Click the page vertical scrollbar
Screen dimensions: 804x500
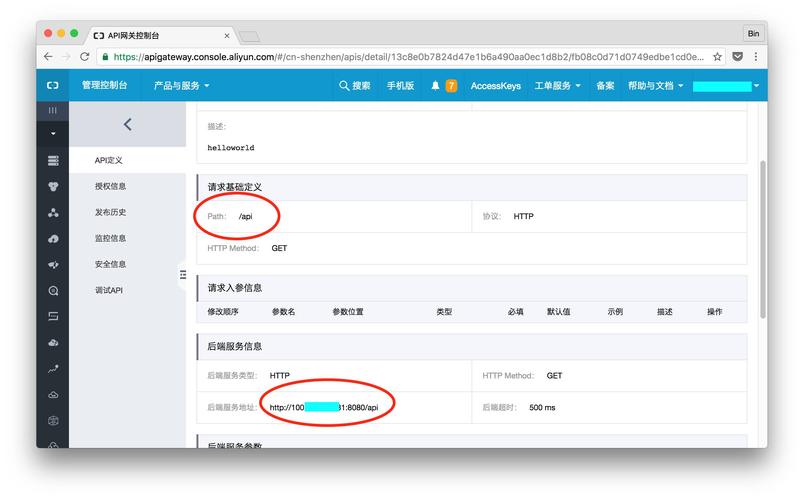tap(763, 239)
